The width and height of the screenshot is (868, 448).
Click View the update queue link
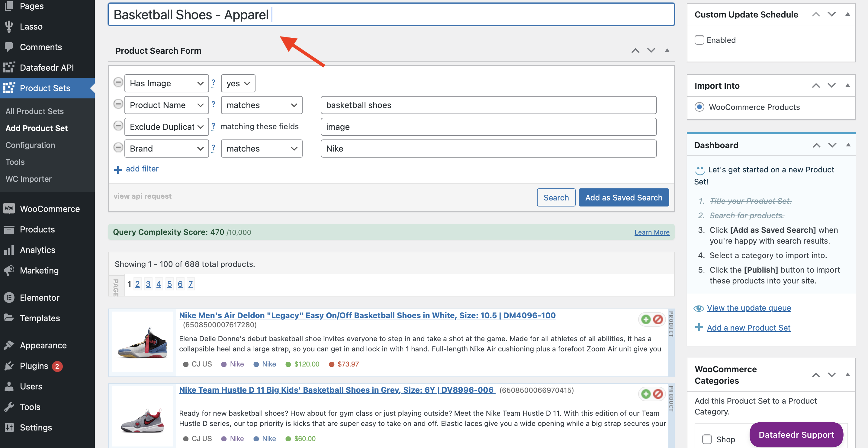(749, 308)
